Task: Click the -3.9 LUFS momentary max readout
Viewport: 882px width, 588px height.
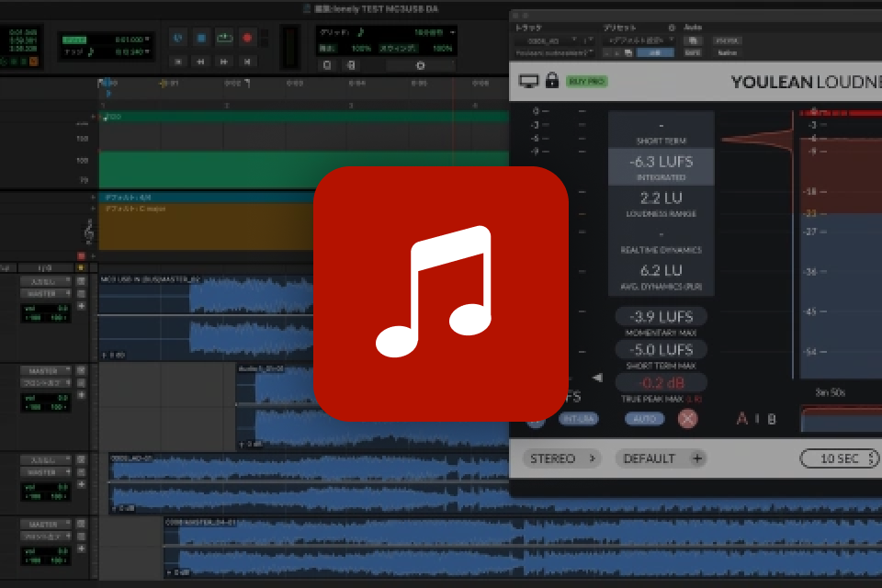Action: point(661,317)
